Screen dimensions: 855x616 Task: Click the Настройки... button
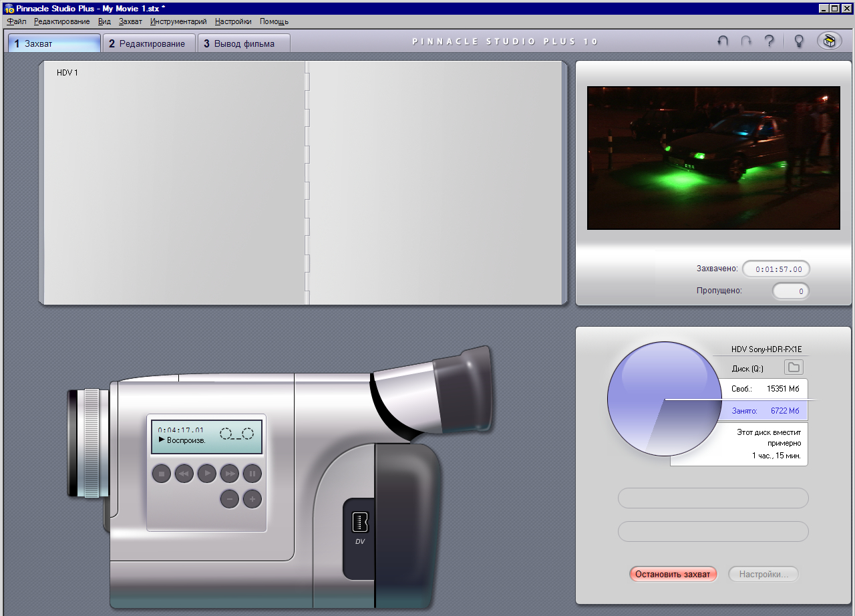(x=763, y=574)
